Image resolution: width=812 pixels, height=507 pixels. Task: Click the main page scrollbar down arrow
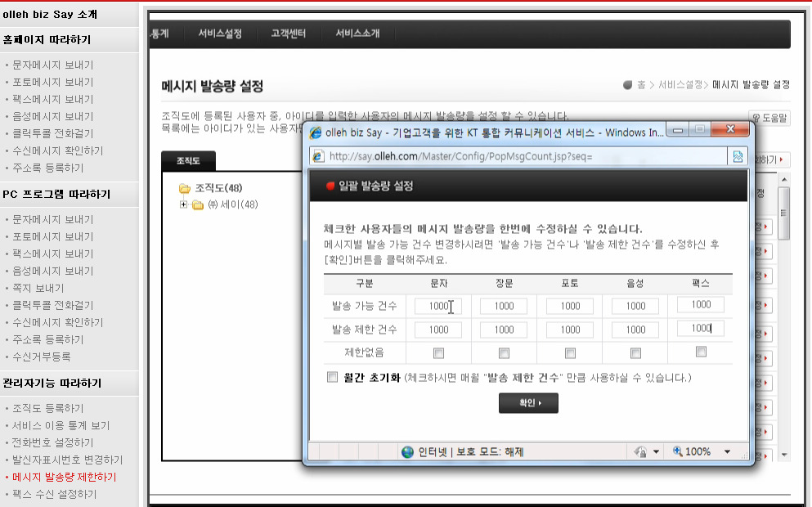click(784, 455)
